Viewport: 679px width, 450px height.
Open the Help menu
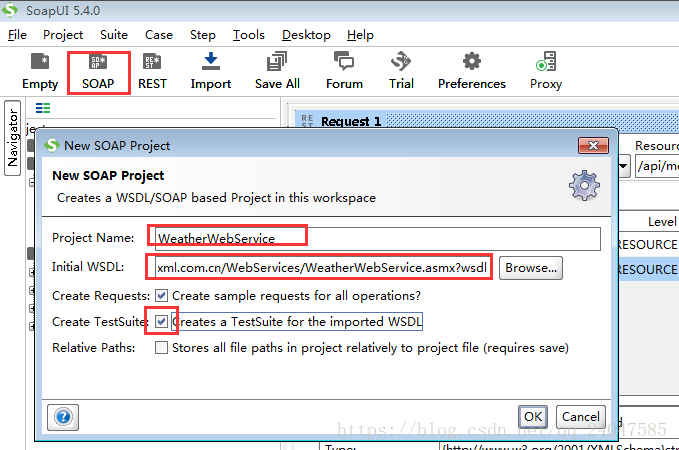pyautogui.click(x=360, y=35)
